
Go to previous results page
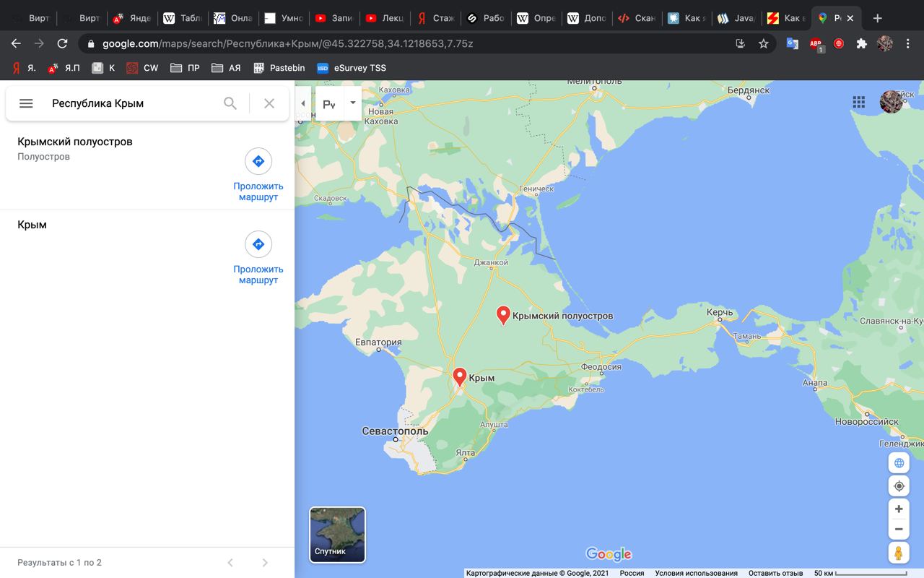(230, 563)
